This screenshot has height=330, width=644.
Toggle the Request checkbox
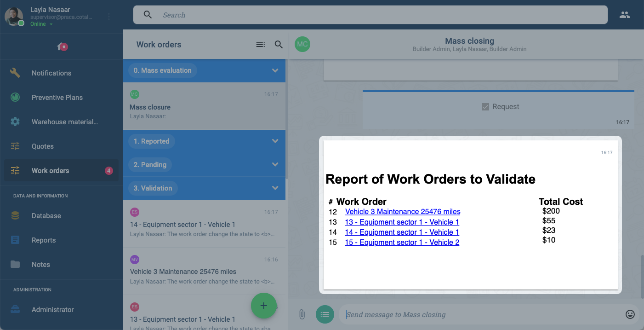click(485, 107)
